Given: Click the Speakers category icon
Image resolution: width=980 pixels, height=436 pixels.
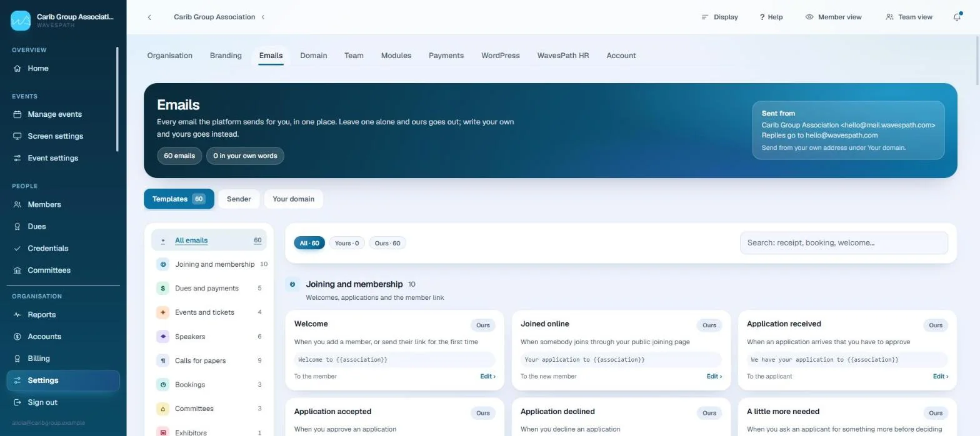Looking at the screenshot, I should [x=163, y=337].
